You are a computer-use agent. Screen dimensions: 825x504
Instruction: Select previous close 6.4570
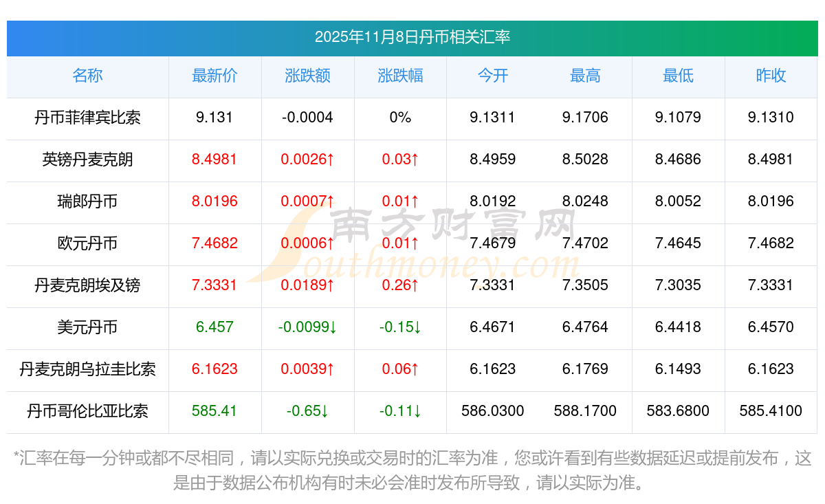771,327
